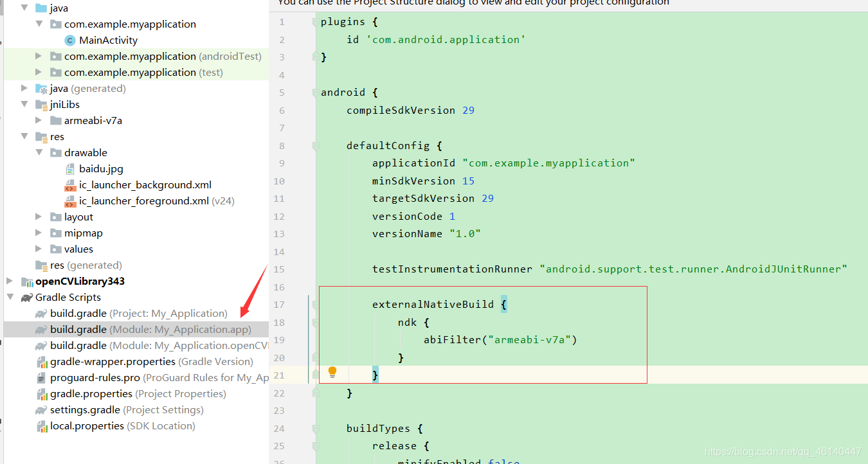Fold the externalNativeBuild block at line 17

[315, 305]
